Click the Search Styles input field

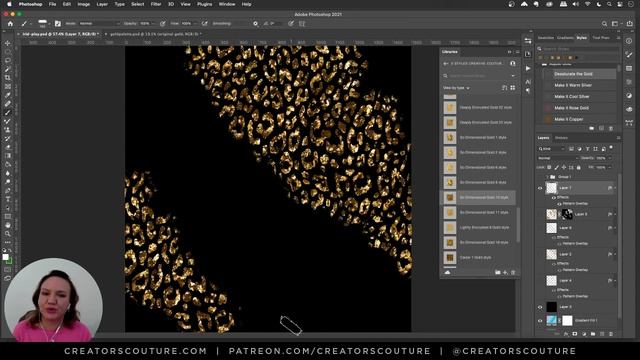(578, 49)
